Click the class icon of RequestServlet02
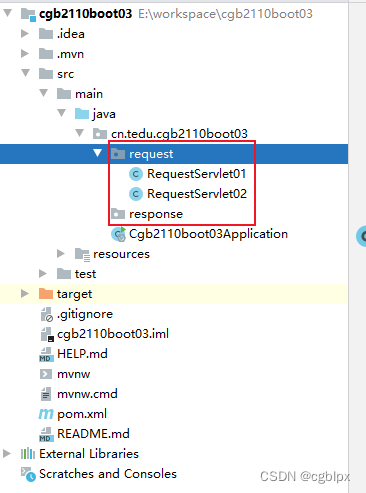The width and height of the screenshot is (366, 493). (136, 194)
